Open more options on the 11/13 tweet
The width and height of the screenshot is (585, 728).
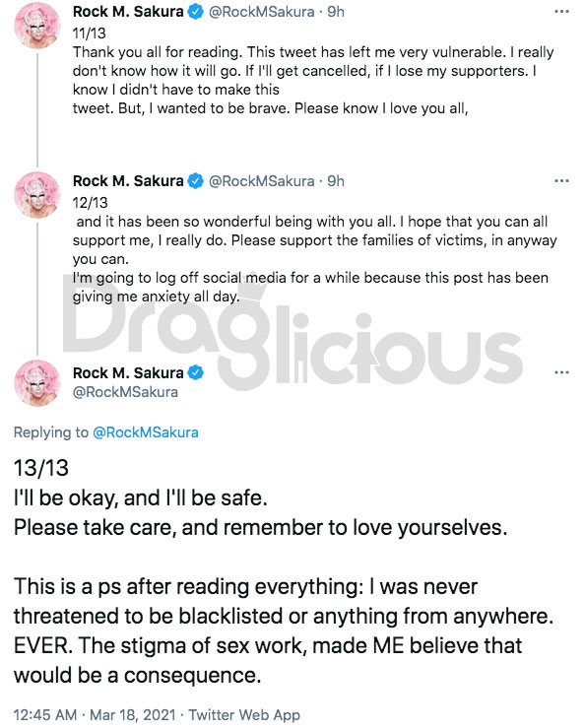coord(561,12)
